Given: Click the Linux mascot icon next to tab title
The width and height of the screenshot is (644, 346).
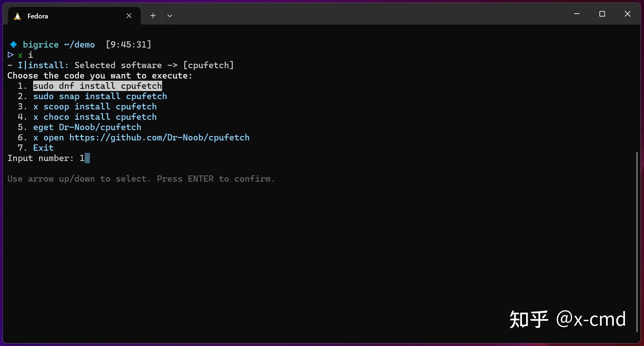Looking at the screenshot, I should 17,16.
